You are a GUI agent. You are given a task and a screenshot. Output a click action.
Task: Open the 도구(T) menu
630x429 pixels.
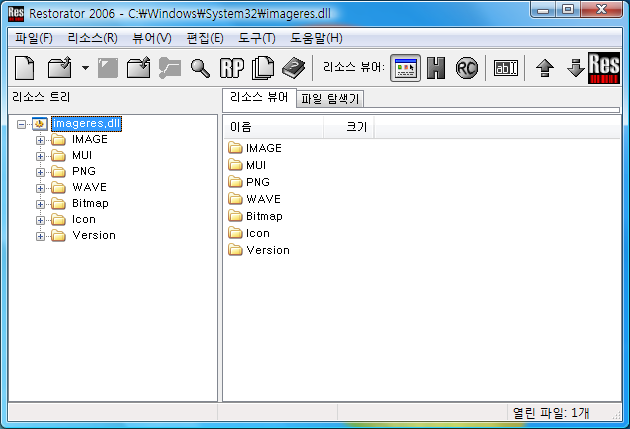tap(257, 38)
